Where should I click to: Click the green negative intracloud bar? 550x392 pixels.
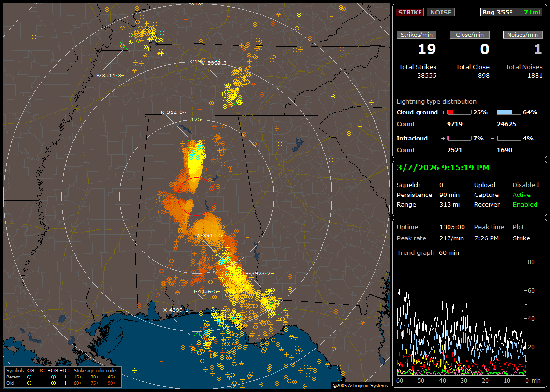509,138
